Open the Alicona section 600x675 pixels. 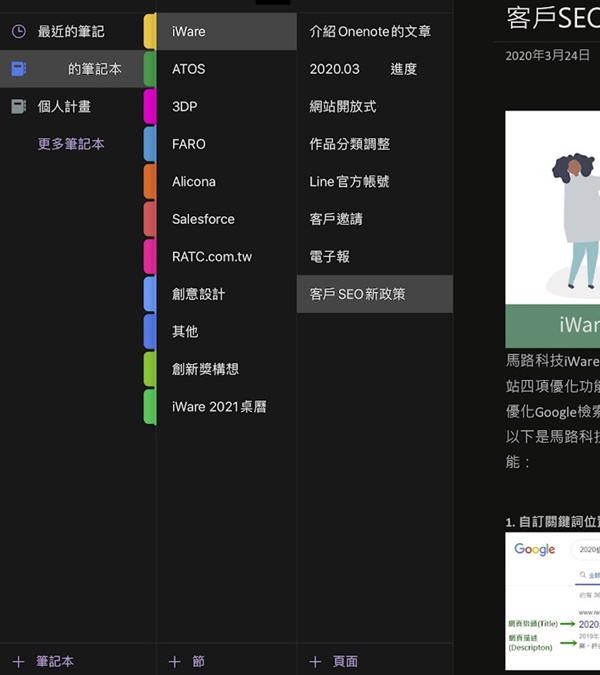coord(226,182)
